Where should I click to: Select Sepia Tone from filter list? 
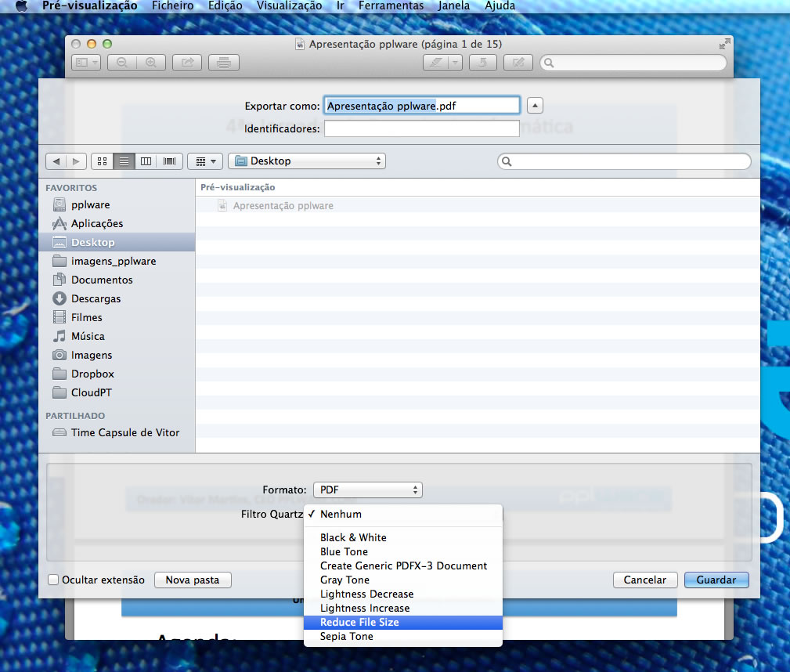click(x=347, y=637)
